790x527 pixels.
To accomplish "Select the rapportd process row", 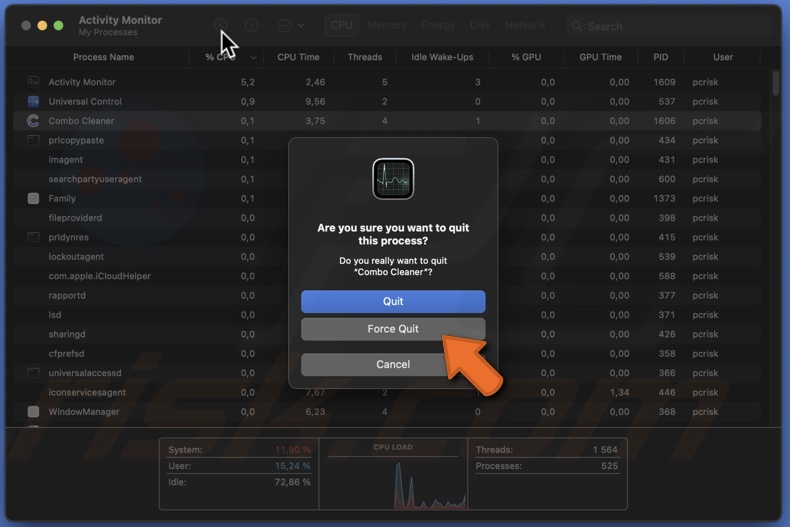I will pyautogui.click(x=387, y=295).
